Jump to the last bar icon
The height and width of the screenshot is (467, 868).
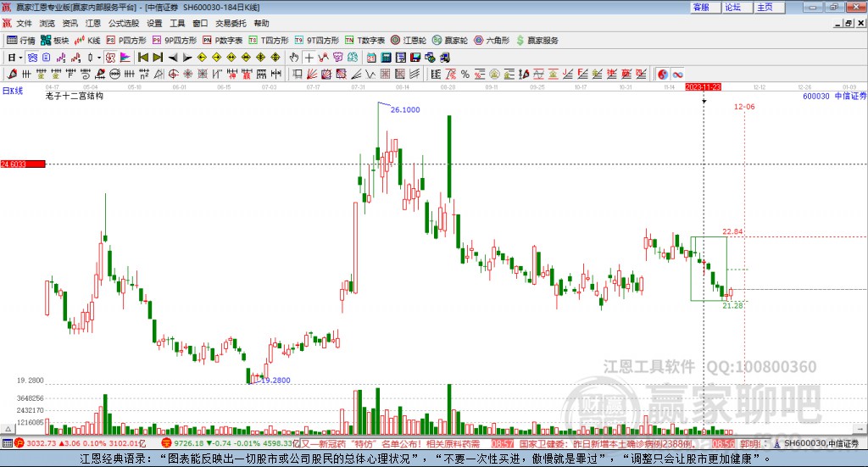pyautogui.click(x=158, y=58)
